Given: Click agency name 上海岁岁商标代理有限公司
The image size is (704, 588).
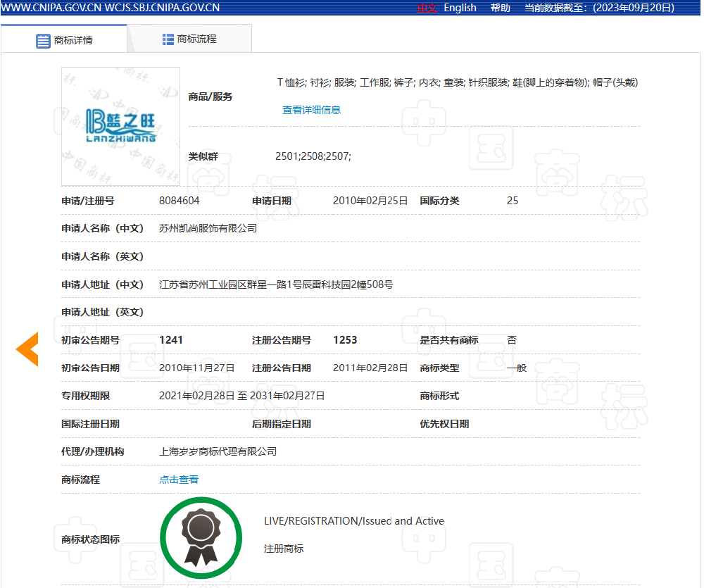Looking at the screenshot, I should pos(218,451).
